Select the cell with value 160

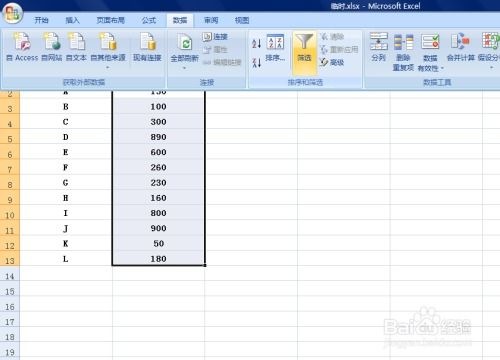(158, 198)
